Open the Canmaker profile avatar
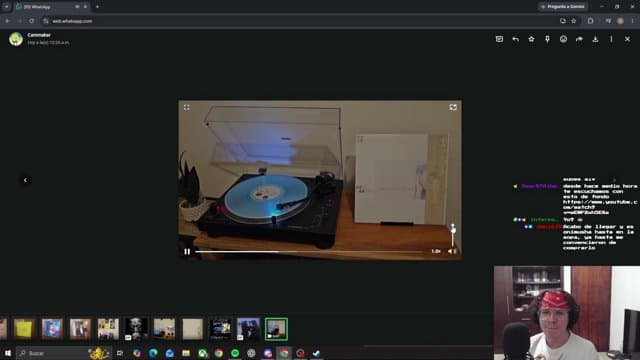 pos(16,39)
